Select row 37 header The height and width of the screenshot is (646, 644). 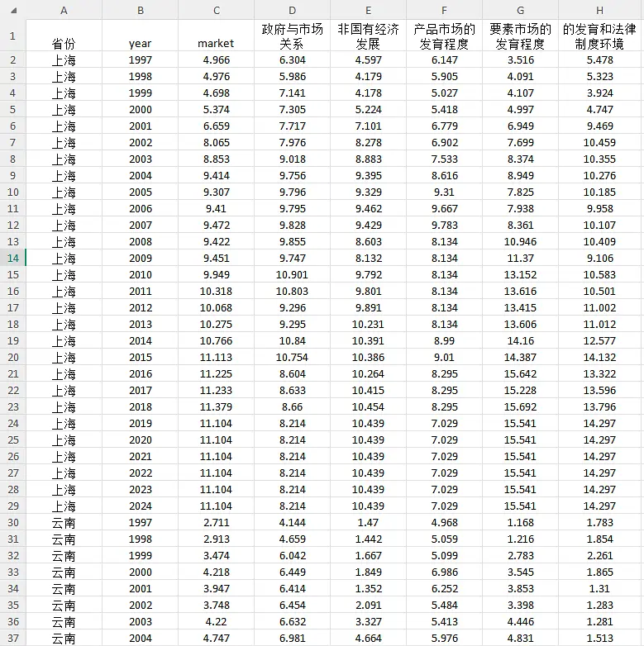(x=12, y=639)
